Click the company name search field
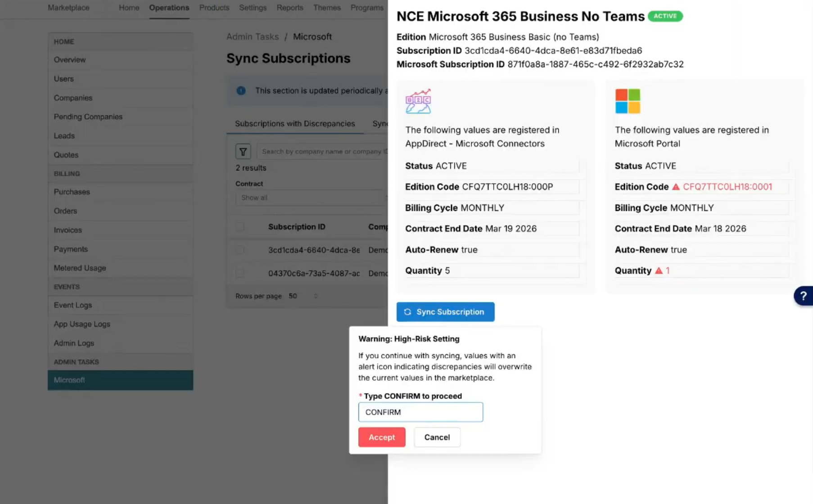This screenshot has height=504, width=813. (322, 152)
